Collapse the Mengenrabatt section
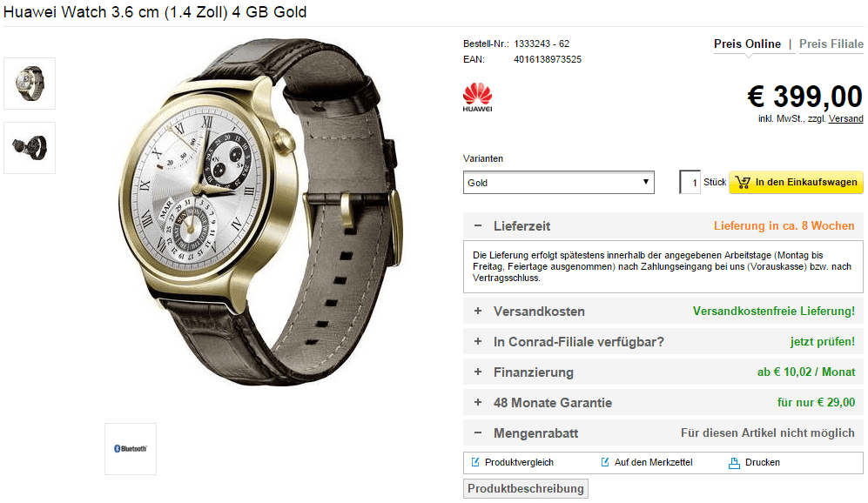 click(478, 433)
